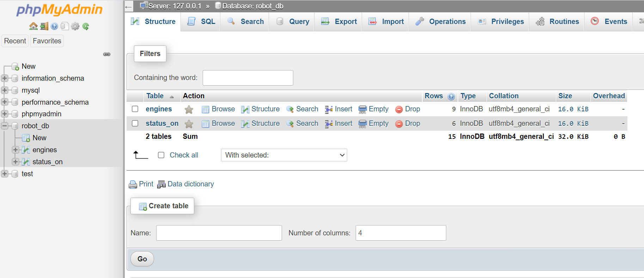This screenshot has height=278, width=644.
Task: Expand the test database node
Action: click(x=5, y=174)
